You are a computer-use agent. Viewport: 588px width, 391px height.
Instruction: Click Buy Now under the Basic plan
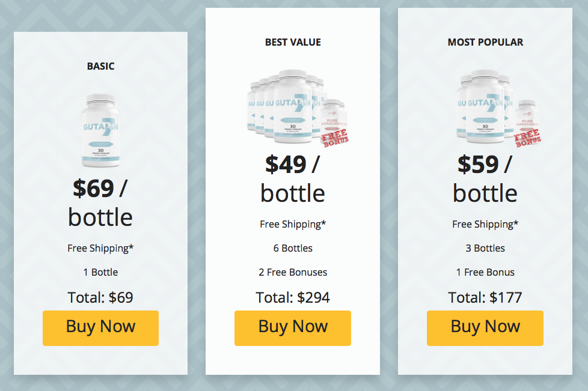click(x=100, y=327)
